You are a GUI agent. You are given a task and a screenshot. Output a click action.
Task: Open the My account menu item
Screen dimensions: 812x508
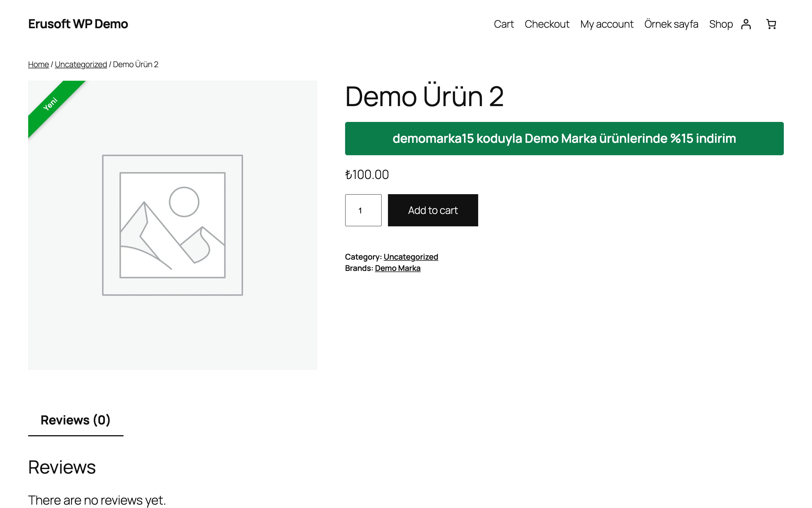click(x=607, y=24)
